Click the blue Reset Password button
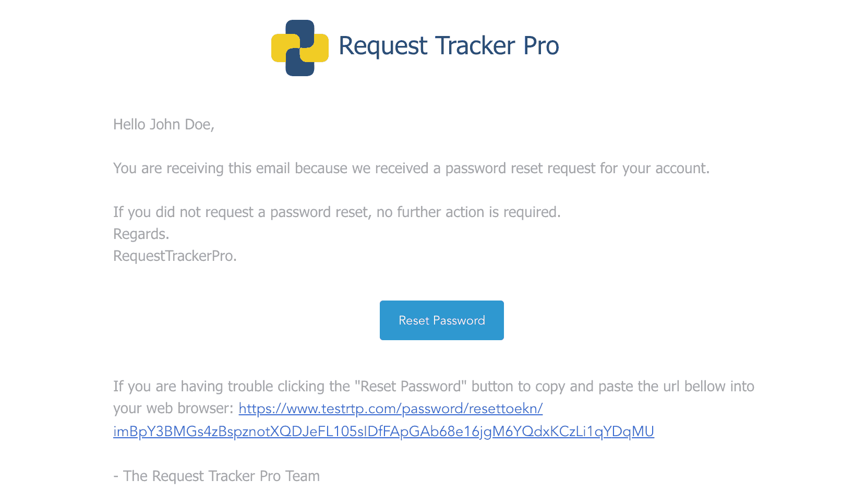The height and width of the screenshot is (504, 842). 442,320
